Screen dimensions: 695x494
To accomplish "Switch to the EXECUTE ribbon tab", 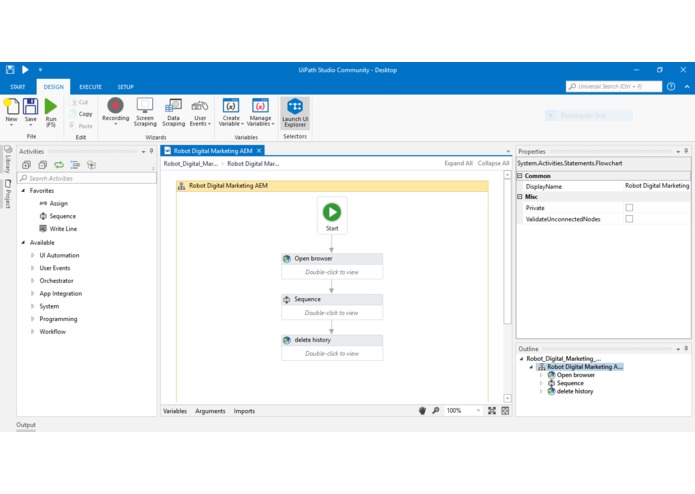I will [x=90, y=87].
